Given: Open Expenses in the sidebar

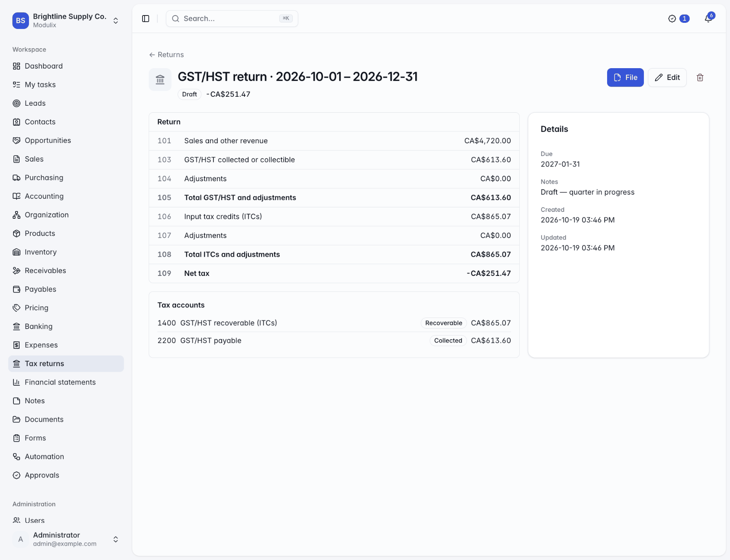Looking at the screenshot, I should [66, 345].
